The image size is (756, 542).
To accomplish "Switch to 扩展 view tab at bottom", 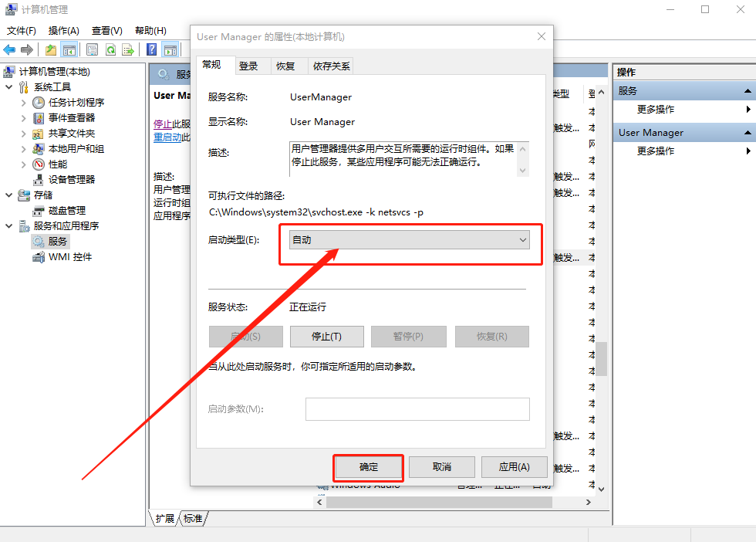I will [165, 518].
